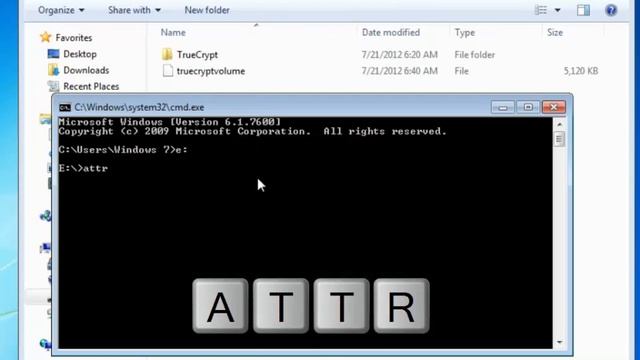Click the TrueCrypt folder name

[198, 55]
